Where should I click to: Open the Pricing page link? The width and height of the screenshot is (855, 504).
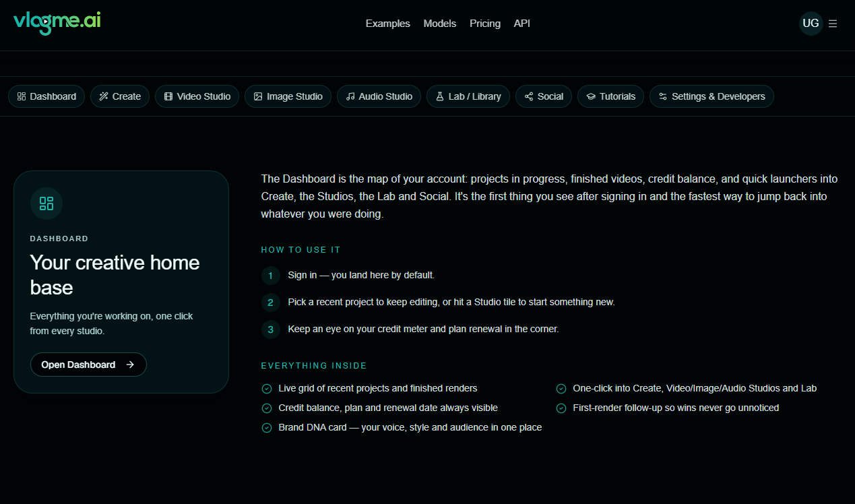point(485,24)
